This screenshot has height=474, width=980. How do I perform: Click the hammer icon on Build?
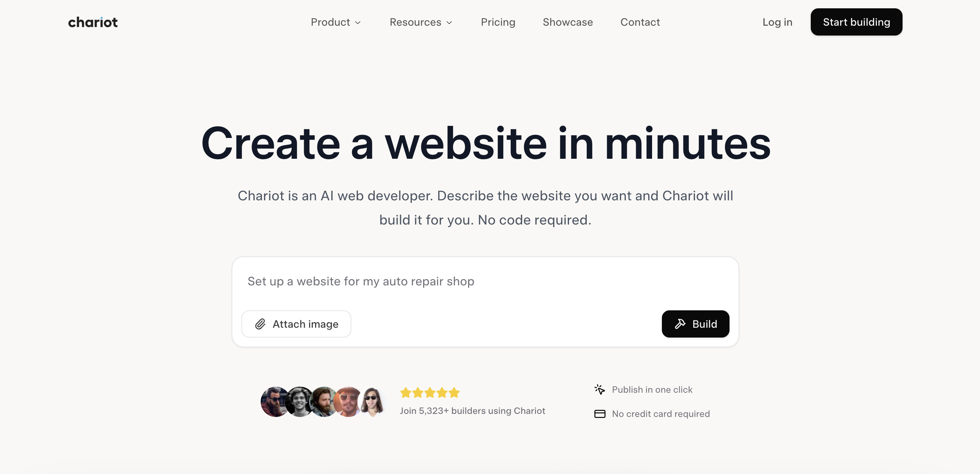pos(680,324)
